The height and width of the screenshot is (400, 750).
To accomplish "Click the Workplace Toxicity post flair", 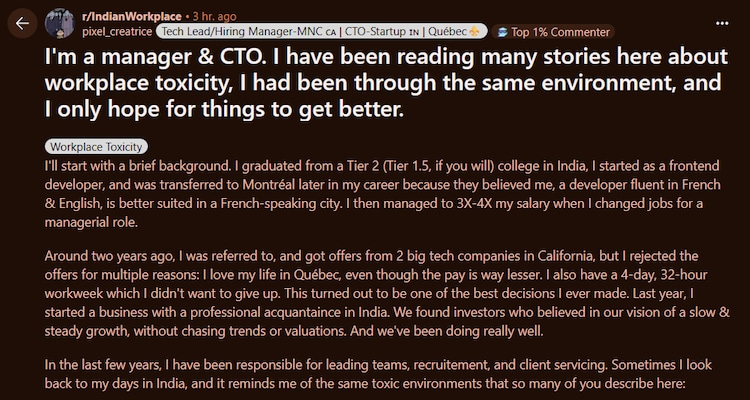I will coord(96,146).
